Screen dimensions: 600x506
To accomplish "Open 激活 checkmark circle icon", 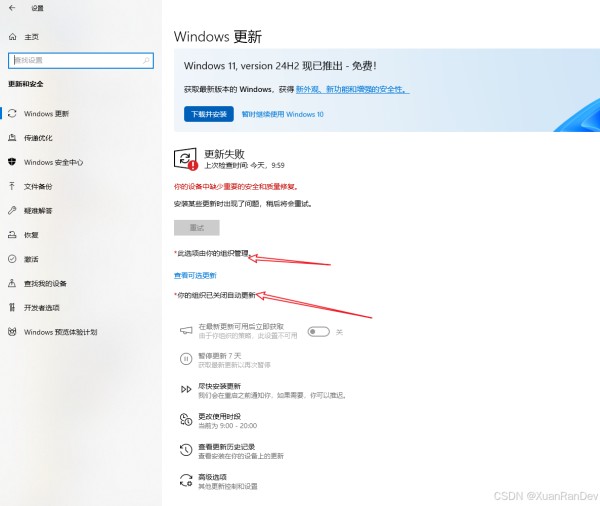I will click(x=12, y=259).
